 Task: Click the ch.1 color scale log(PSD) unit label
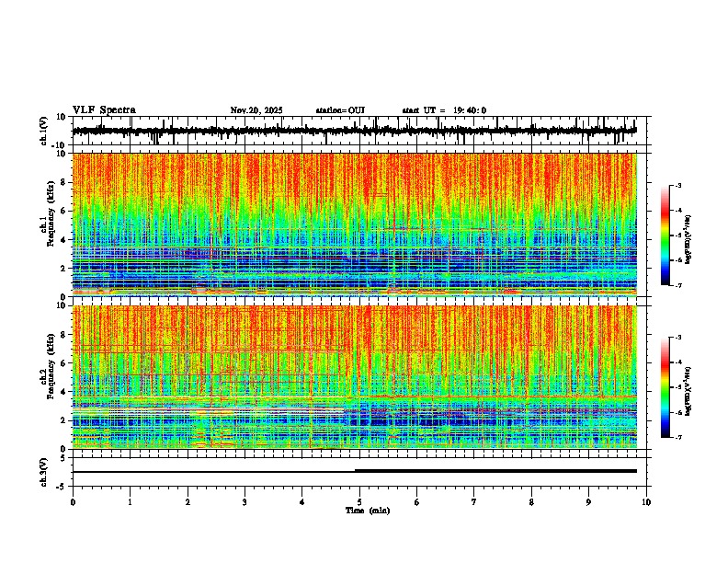(x=688, y=240)
